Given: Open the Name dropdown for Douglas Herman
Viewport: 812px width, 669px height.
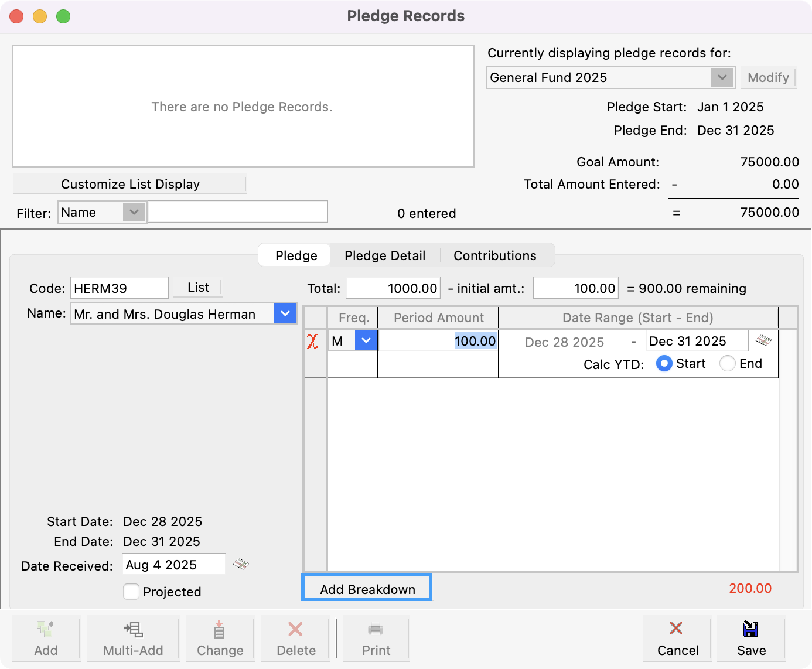Looking at the screenshot, I should 285,313.
